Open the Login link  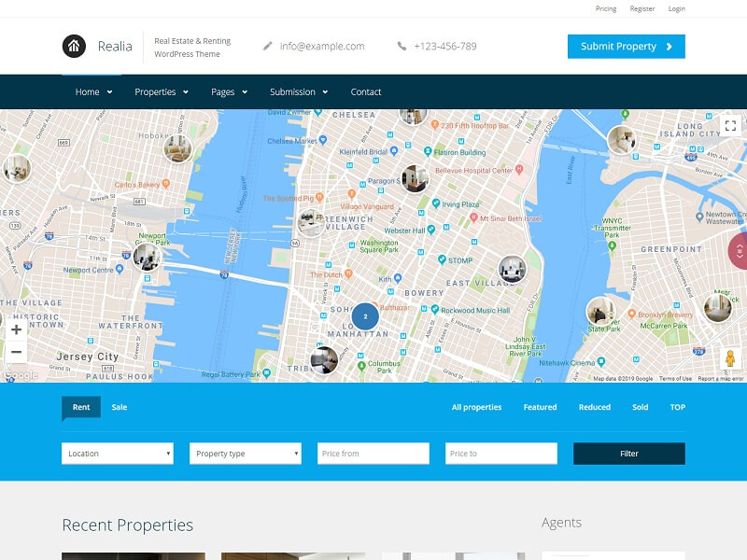click(x=676, y=8)
